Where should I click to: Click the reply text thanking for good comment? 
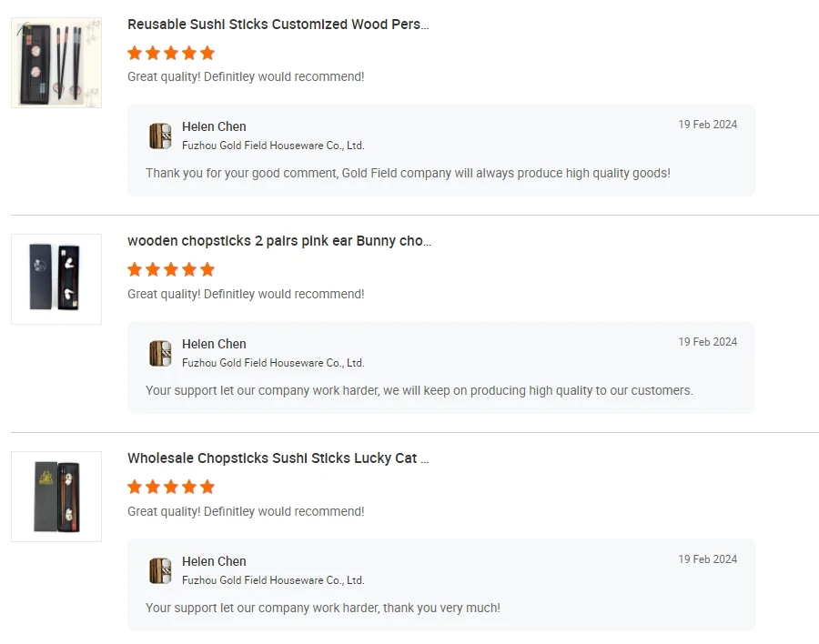408,173
